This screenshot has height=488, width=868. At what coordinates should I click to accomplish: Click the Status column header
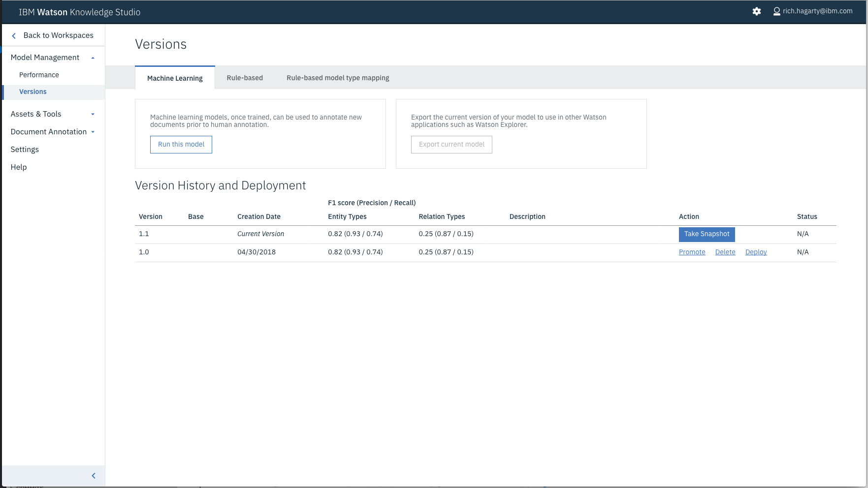click(x=807, y=216)
